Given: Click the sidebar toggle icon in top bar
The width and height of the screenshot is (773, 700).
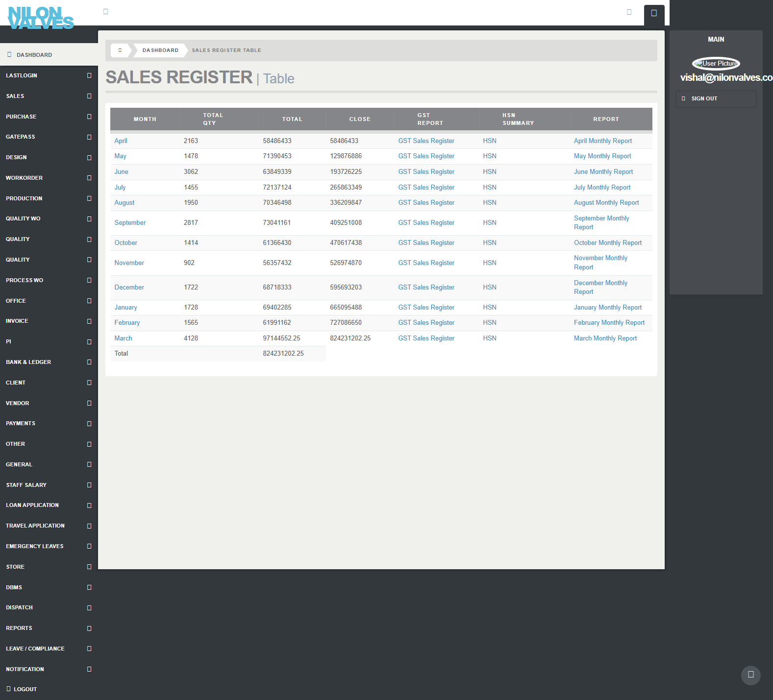Looking at the screenshot, I should [x=105, y=12].
